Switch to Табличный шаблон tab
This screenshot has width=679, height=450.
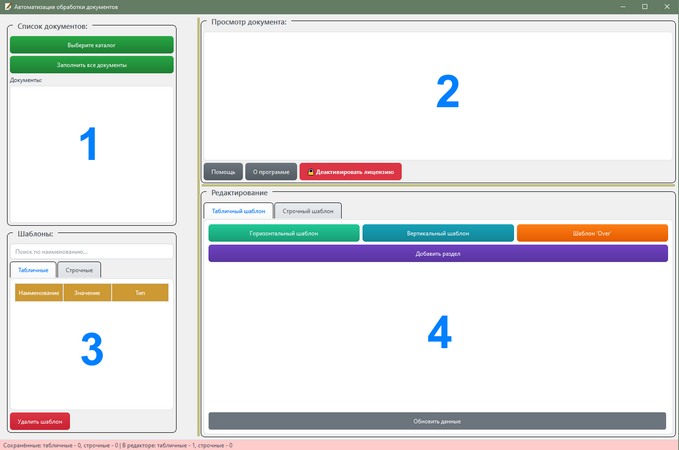pyautogui.click(x=238, y=211)
